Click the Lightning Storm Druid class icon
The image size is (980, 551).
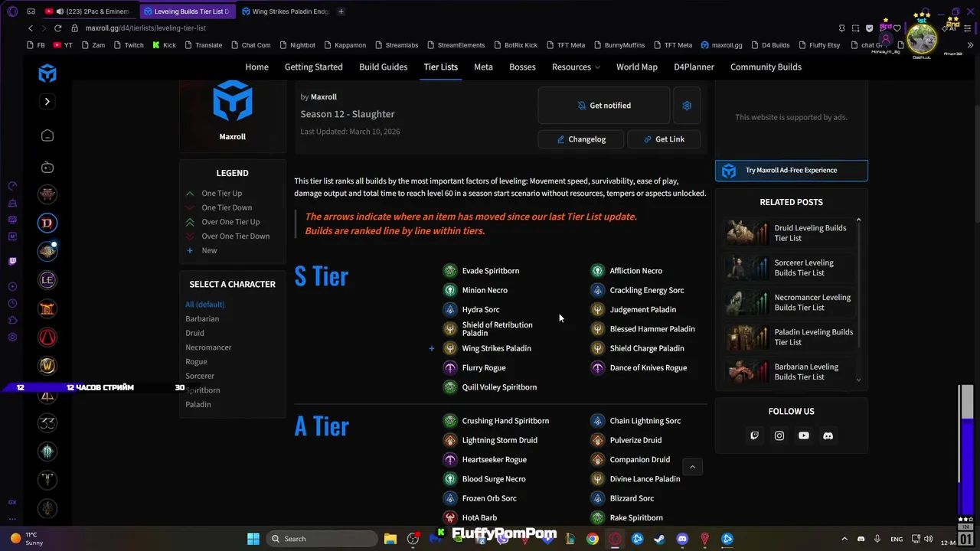click(x=450, y=440)
